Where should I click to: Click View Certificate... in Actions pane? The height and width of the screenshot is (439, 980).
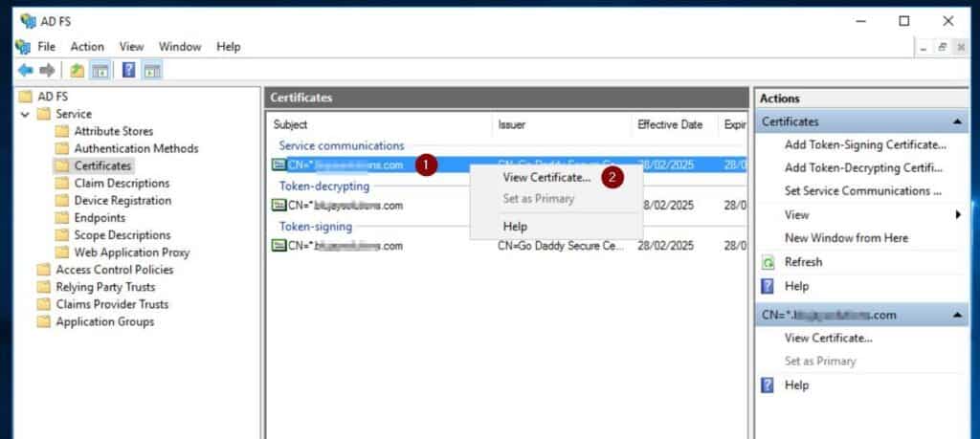click(x=828, y=339)
